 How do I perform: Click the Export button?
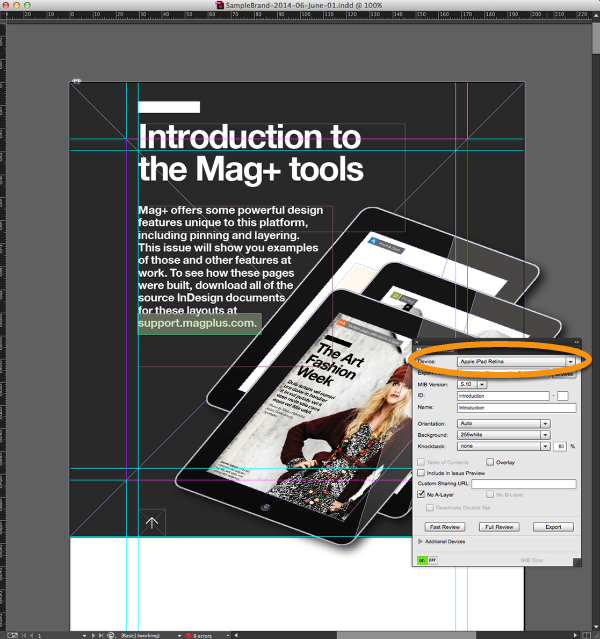[x=553, y=527]
